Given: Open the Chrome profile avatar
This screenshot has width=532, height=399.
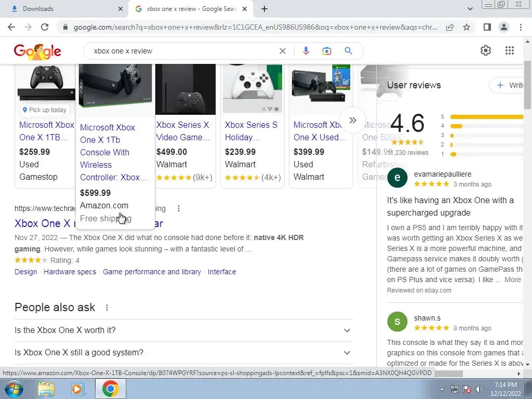Looking at the screenshot, I should [504, 27].
